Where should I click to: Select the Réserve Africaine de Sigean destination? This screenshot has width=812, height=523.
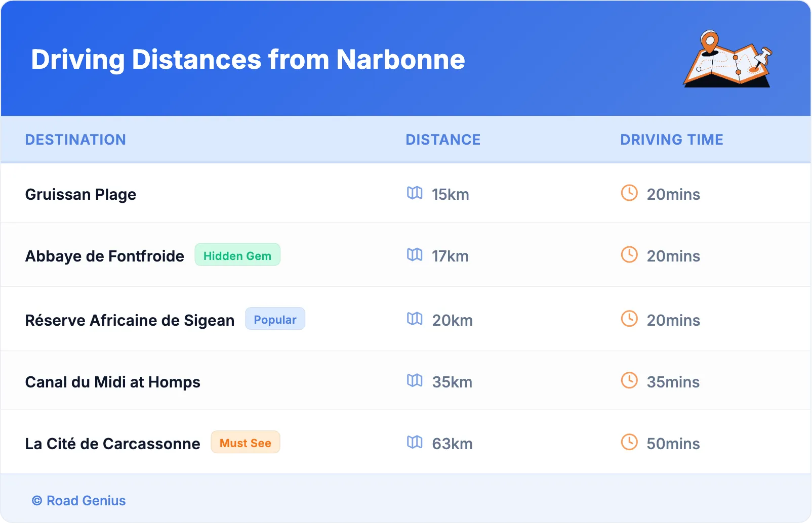click(130, 321)
